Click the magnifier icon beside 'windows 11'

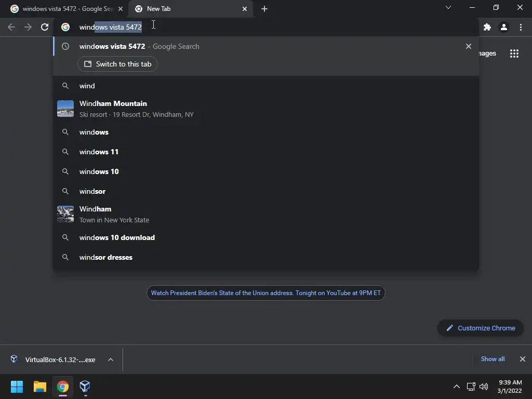(65, 152)
